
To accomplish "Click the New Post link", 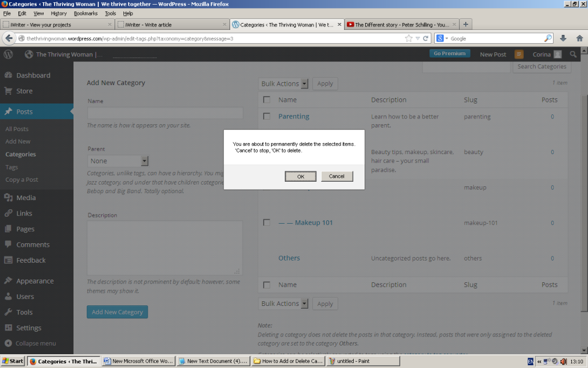I will (x=493, y=55).
